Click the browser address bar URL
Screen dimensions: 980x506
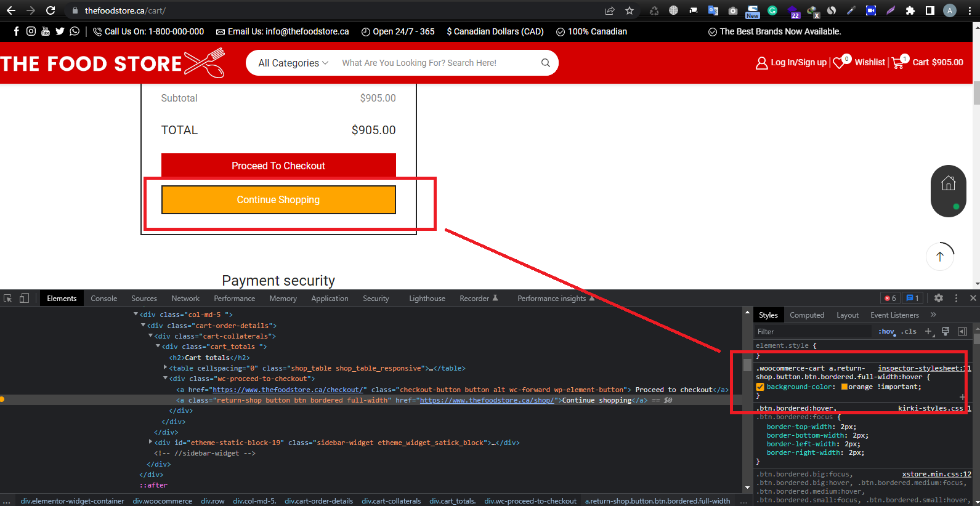[x=125, y=10]
